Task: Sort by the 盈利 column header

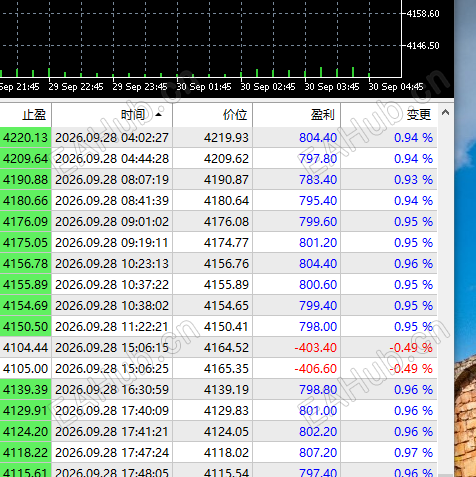Action: click(x=297, y=115)
